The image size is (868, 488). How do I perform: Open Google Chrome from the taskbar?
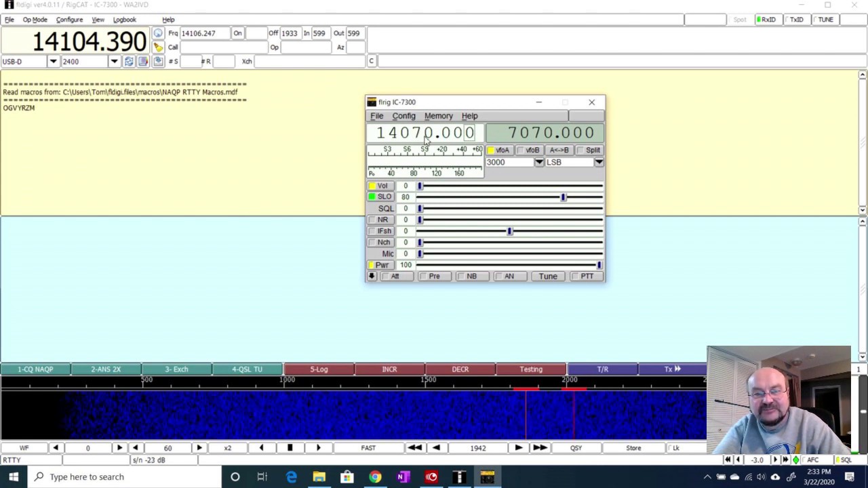click(x=375, y=477)
